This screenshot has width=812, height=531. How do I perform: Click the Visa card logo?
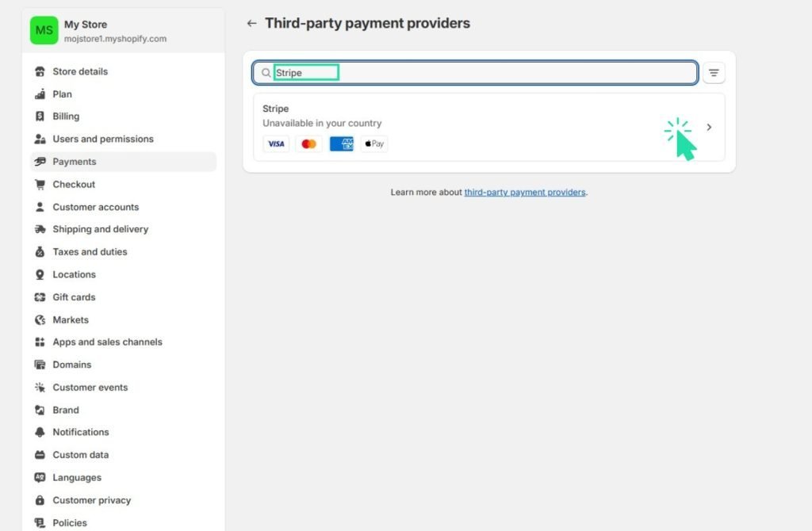click(x=276, y=144)
